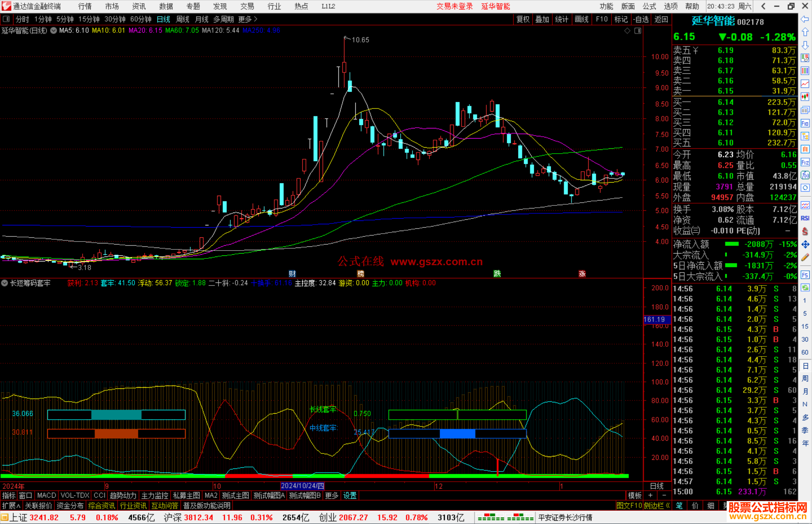Open the 功能 menu in title bar
The image size is (812, 524).
point(606,6)
